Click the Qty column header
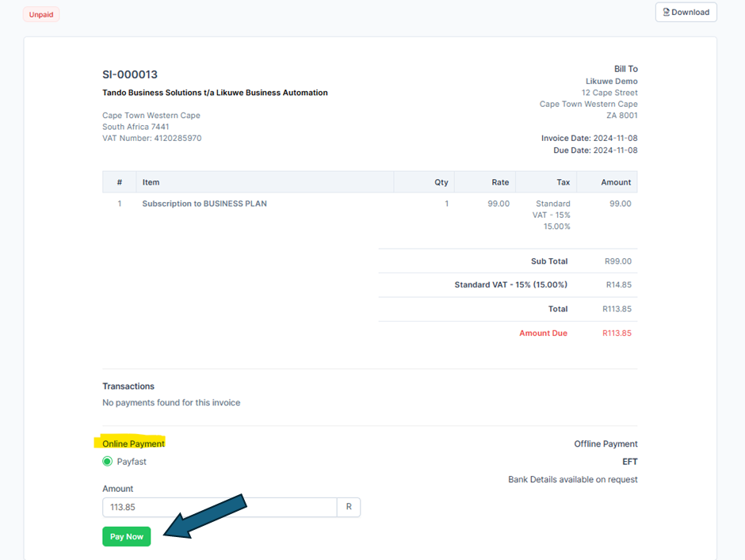 pyautogui.click(x=441, y=182)
